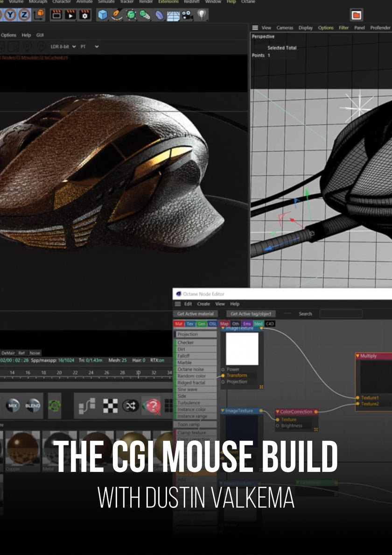Open the viewport Panel menu
The height and width of the screenshot is (555, 392).
[x=359, y=28]
